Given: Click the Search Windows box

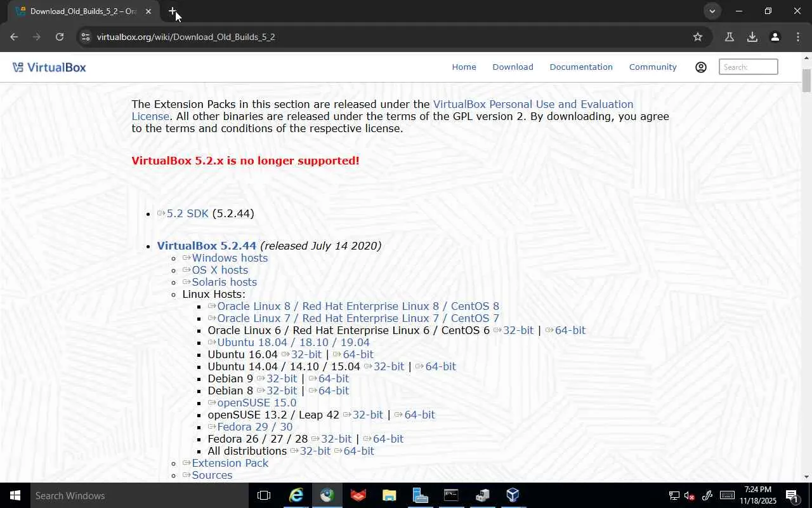Looking at the screenshot, I should [x=140, y=495].
